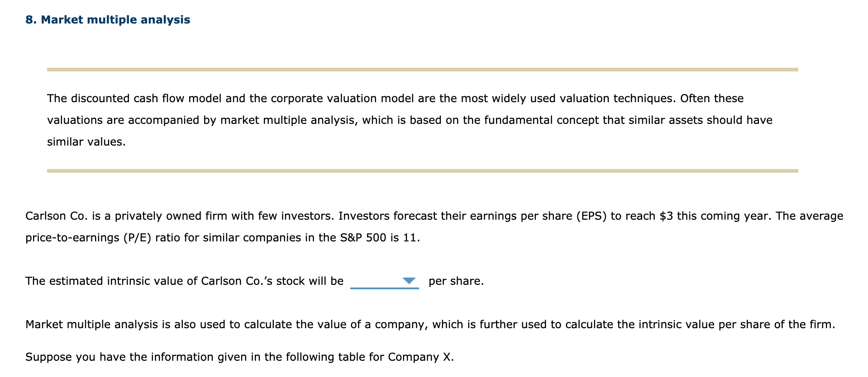
Task: Click the blue dropdown triangle
Action: tap(410, 281)
